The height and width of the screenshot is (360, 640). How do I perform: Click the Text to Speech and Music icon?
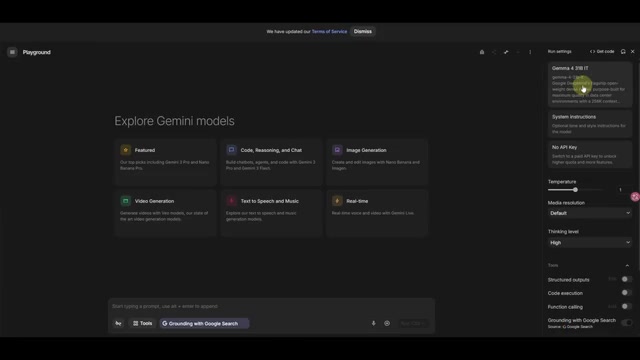pos(231,201)
